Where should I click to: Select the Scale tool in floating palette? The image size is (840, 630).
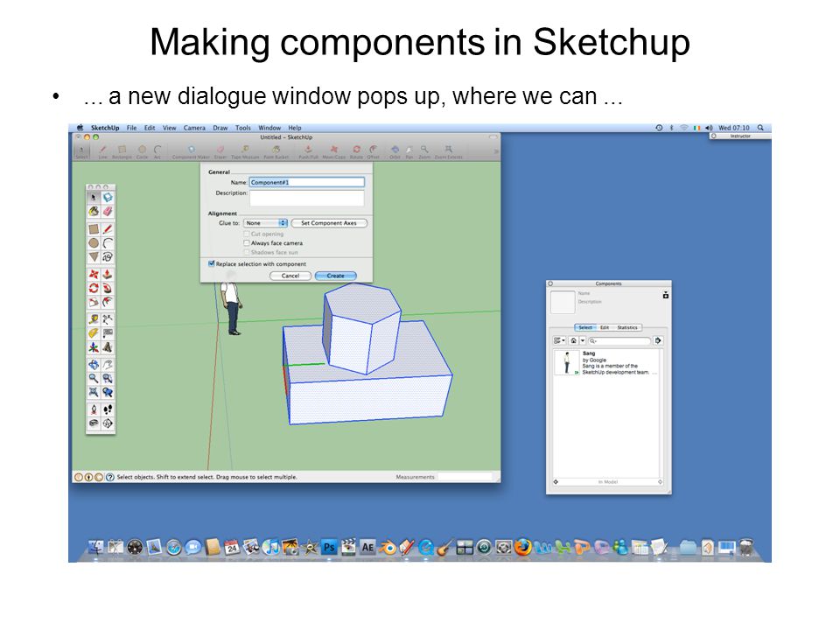(94, 302)
